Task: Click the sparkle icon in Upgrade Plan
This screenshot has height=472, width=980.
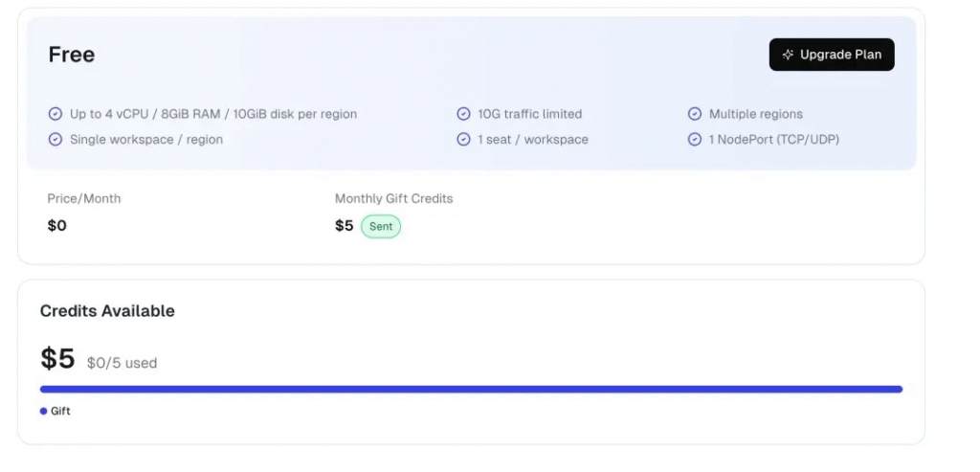Action: point(788,55)
